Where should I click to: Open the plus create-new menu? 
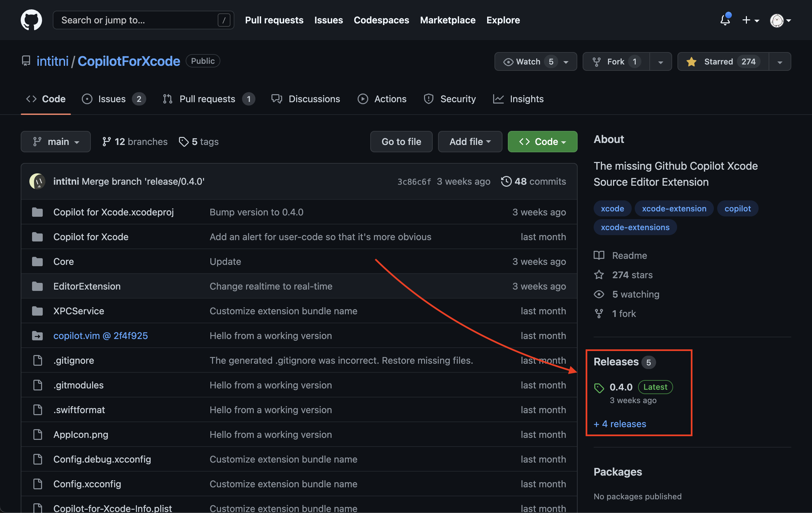pos(751,20)
